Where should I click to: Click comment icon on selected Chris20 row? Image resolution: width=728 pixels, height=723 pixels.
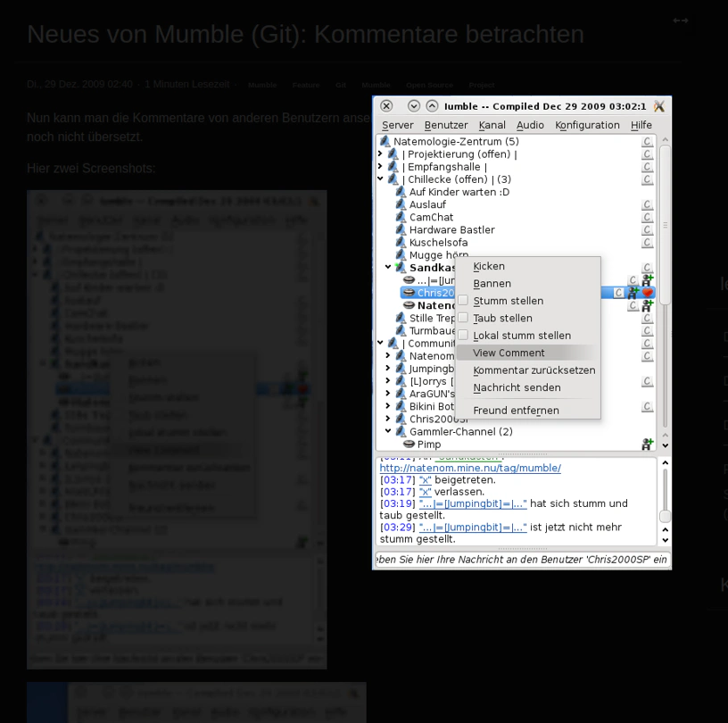(x=618, y=293)
